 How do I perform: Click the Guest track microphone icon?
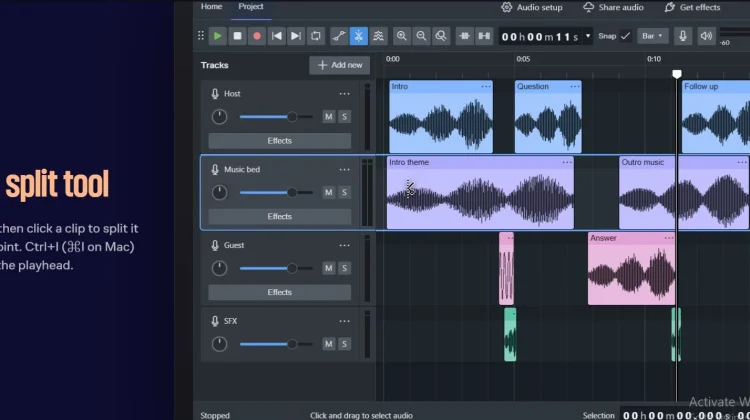pos(215,245)
